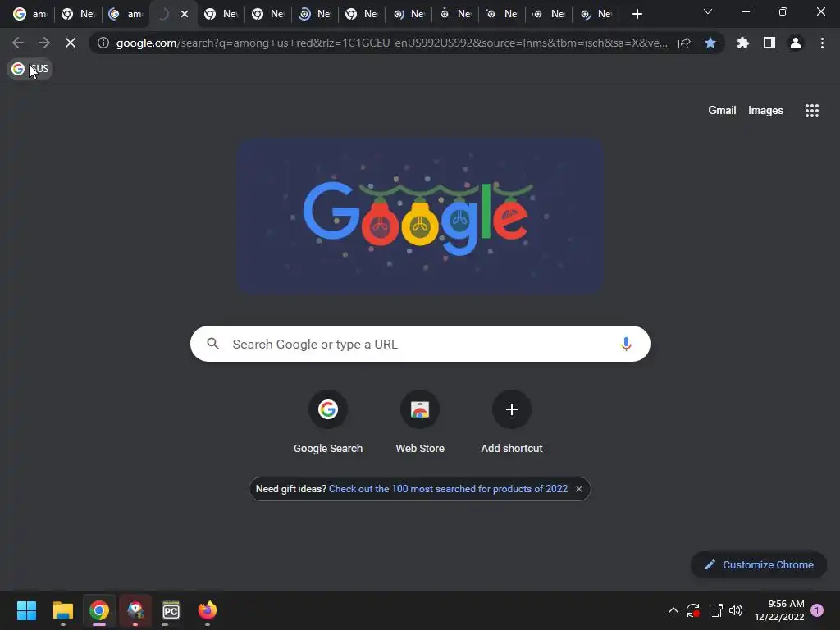Add a new shortcut tile
840x630 pixels.
click(512, 422)
